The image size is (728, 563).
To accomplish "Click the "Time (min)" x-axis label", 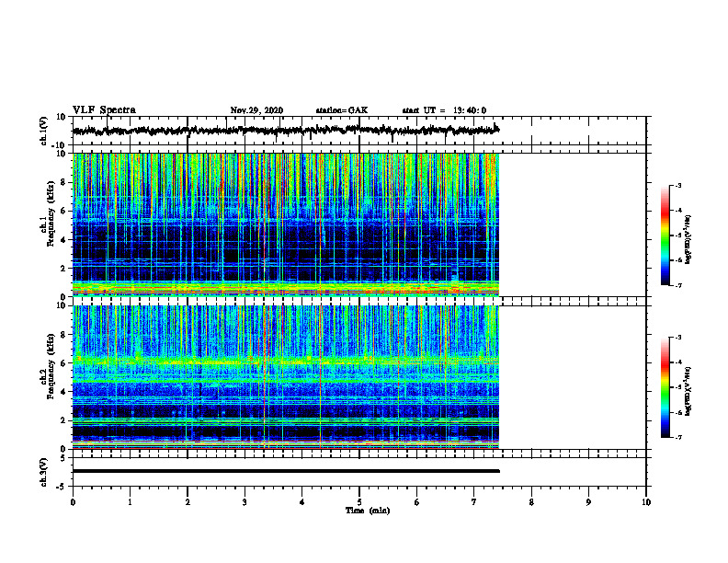I will tap(368, 511).
